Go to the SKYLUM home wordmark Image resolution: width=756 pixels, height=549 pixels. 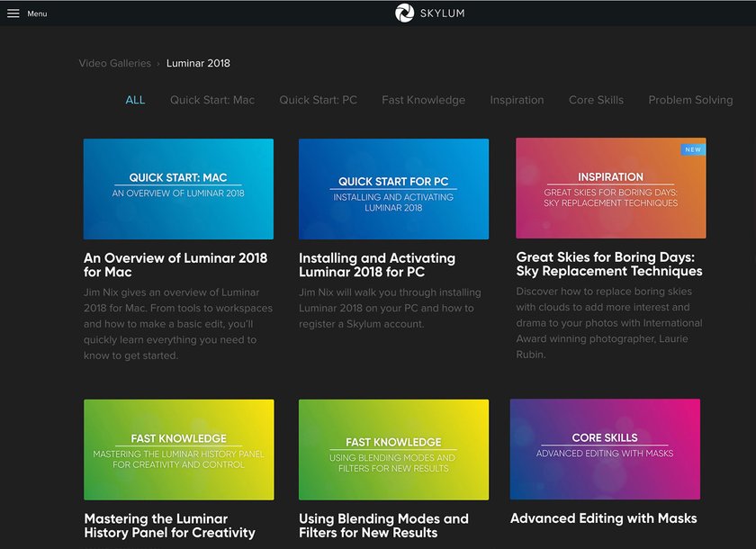tap(442, 13)
